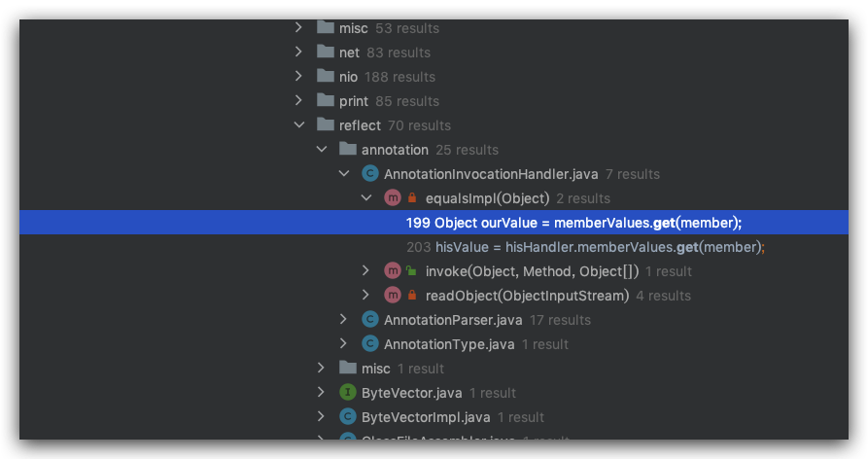Expand AnnotationParser.java results
This screenshot has height=459, width=868.
(344, 320)
